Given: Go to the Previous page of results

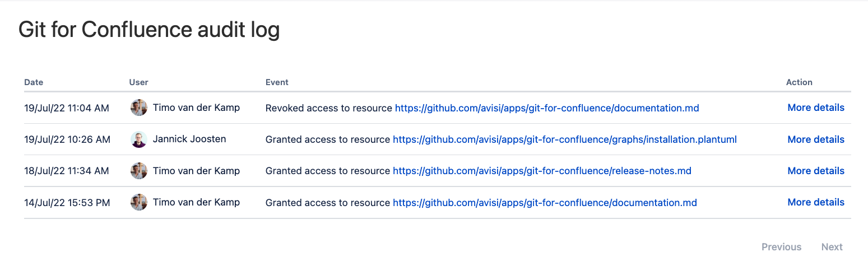Looking at the screenshot, I should click(x=781, y=247).
